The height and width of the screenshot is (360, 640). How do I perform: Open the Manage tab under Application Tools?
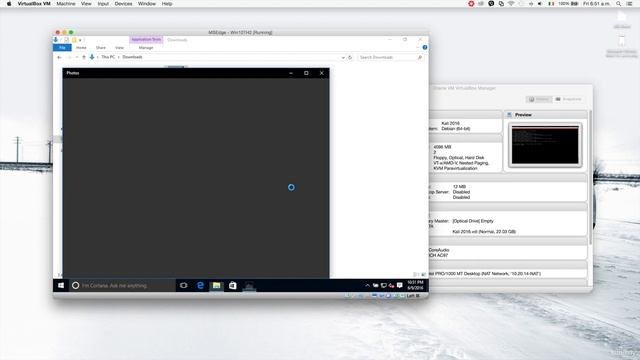pyautogui.click(x=146, y=48)
